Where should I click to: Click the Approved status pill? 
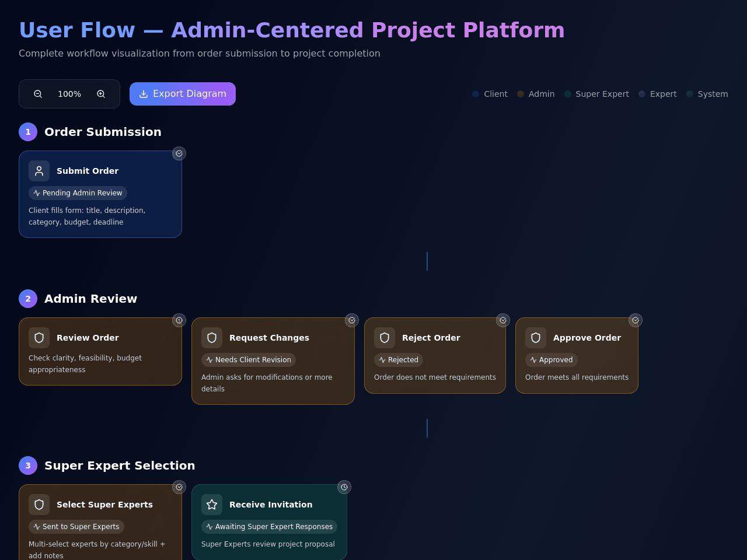pos(551,360)
